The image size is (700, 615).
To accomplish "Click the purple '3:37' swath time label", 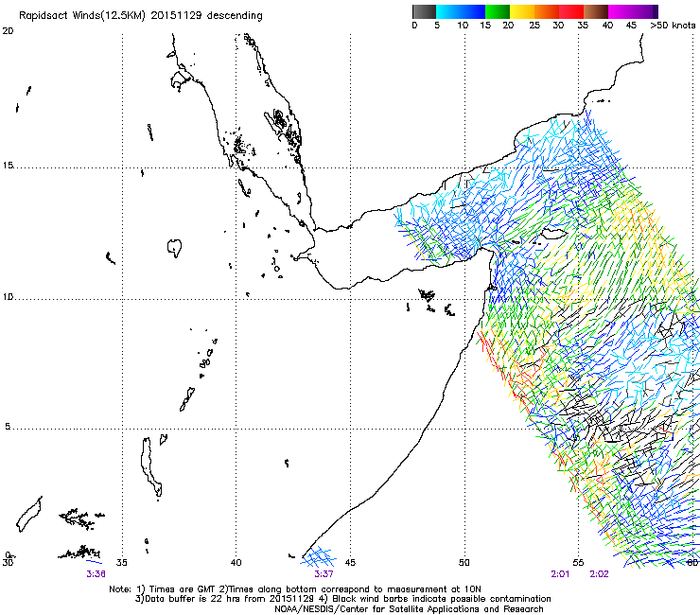I will coord(324,574).
